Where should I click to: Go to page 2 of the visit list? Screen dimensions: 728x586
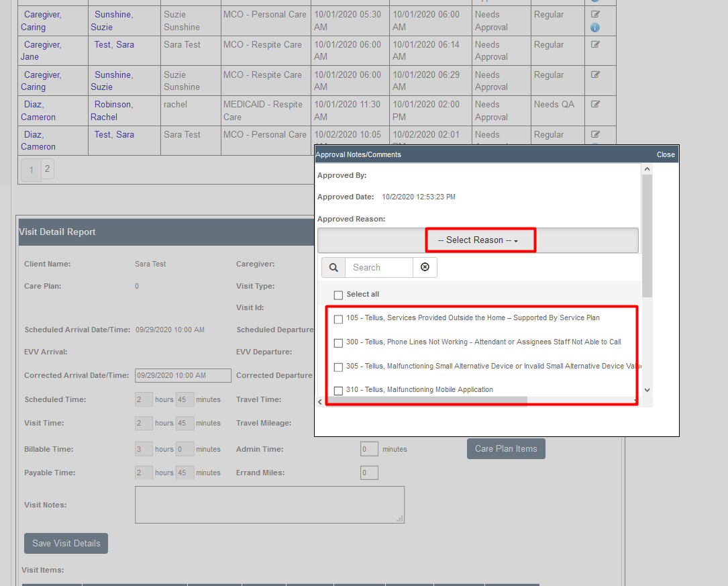point(47,168)
